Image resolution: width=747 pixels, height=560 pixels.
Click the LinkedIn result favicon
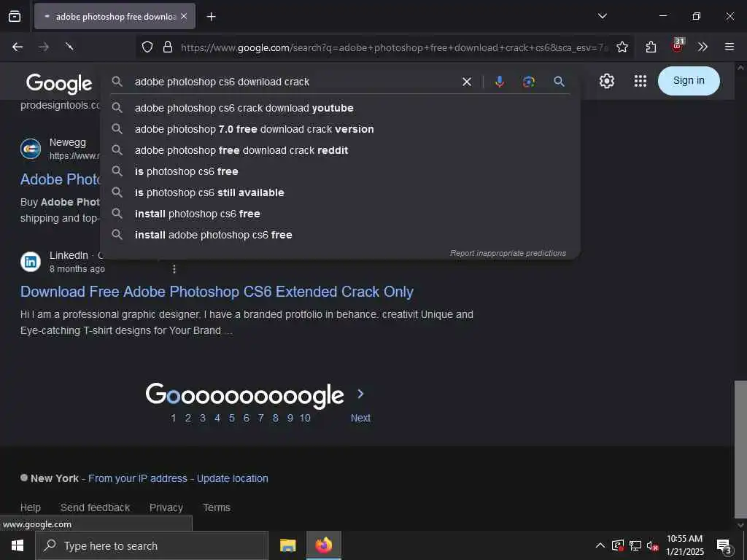coord(31,262)
